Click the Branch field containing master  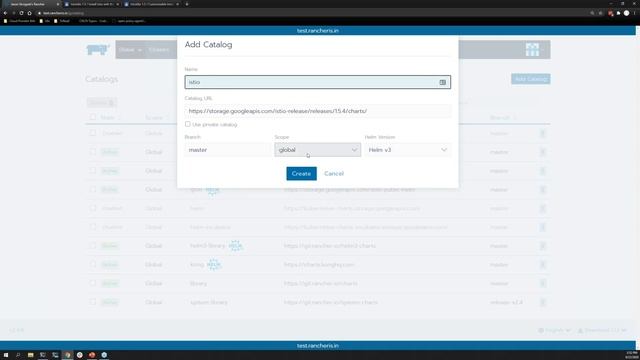pyautogui.click(x=227, y=150)
